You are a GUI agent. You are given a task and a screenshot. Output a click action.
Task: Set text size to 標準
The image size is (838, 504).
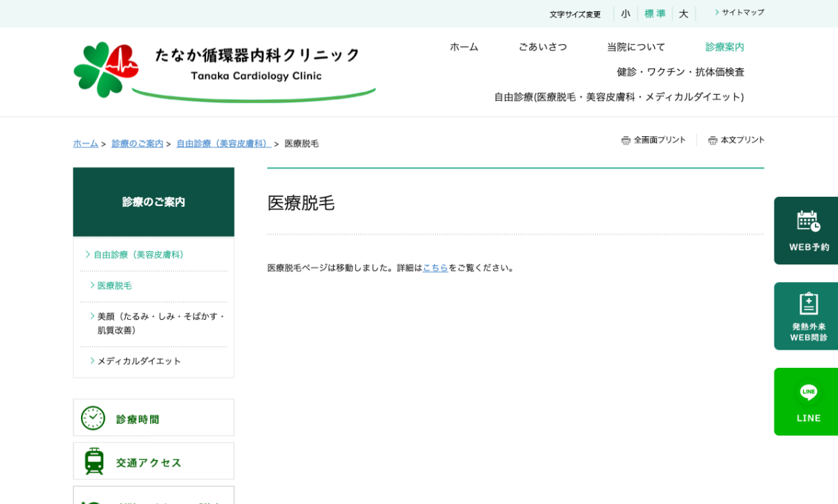[654, 14]
